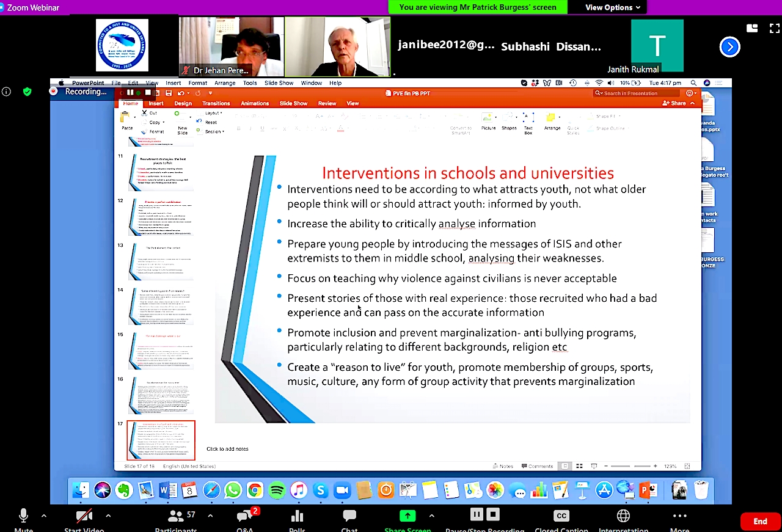Viewport: 782px width, 532px height.
Task: Open the Insert ribbon tab
Action: 156,103
